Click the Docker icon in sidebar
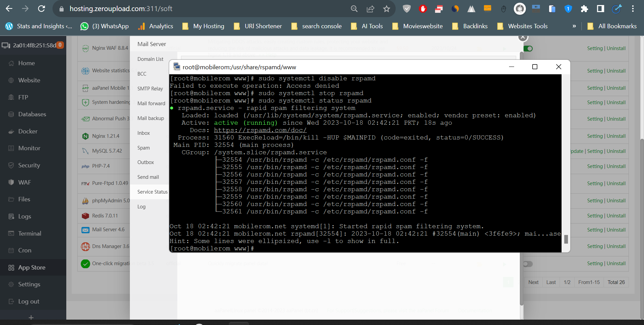This screenshot has width=644, height=325. 11,131
